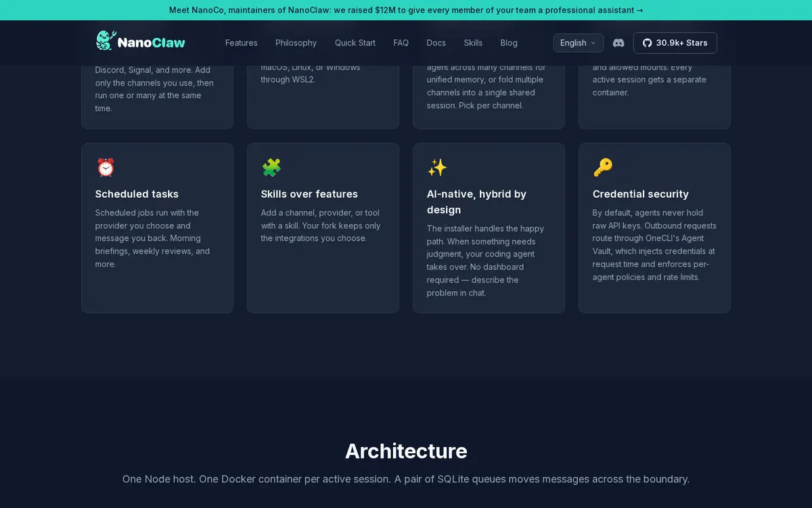Click the Architecture section heading

(406, 451)
